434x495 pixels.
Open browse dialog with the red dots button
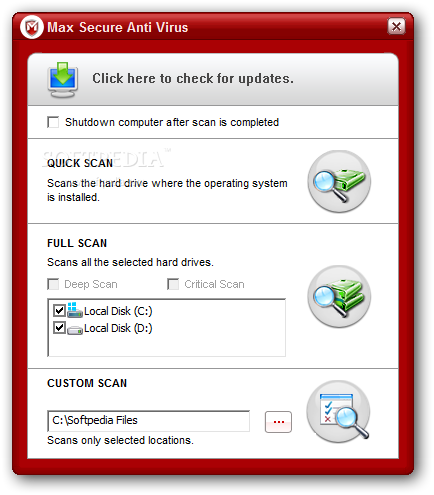pos(278,422)
